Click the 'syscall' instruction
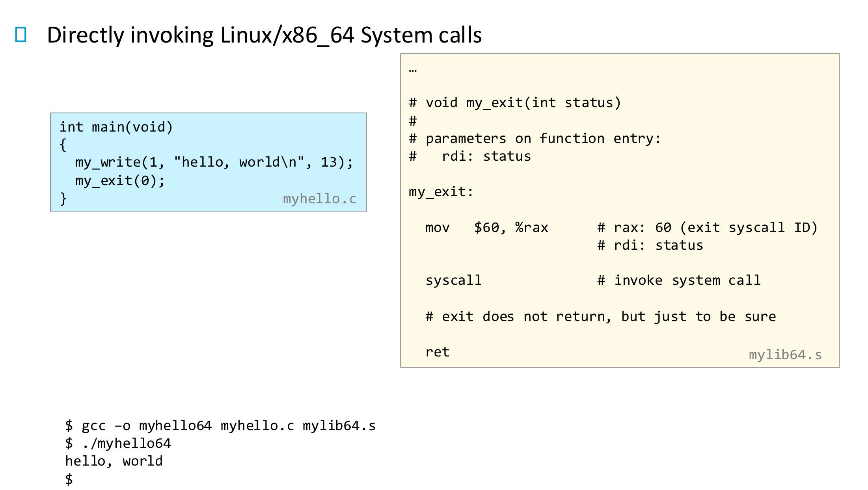The width and height of the screenshot is (868, 490). pos(453,280)
